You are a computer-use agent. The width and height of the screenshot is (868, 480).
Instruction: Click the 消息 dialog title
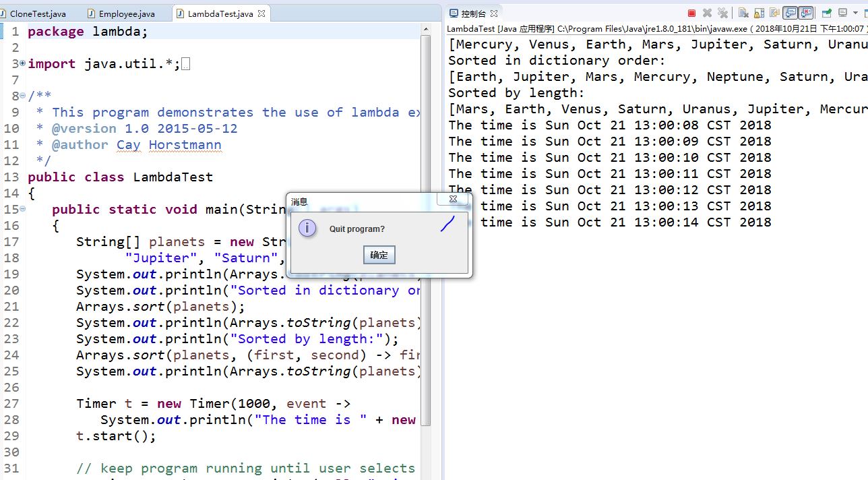[299, 202]
